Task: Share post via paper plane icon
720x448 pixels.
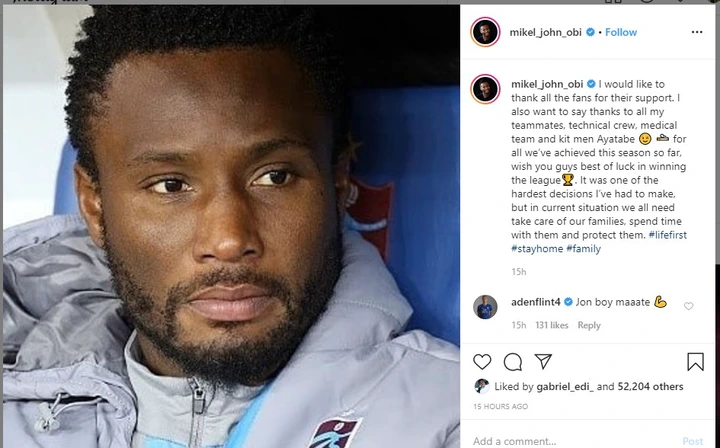Action: [x=543, y=362]
